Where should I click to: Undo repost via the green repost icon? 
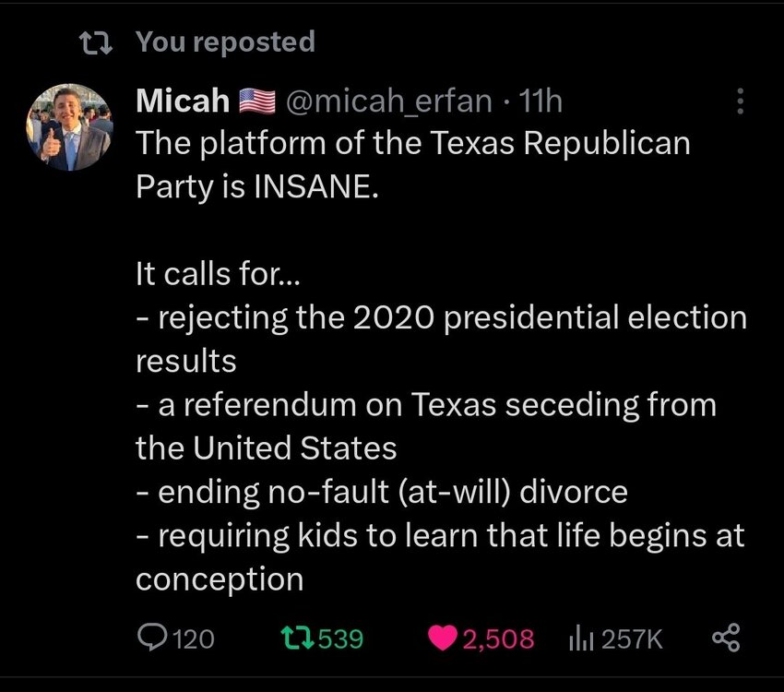[295, 638]
